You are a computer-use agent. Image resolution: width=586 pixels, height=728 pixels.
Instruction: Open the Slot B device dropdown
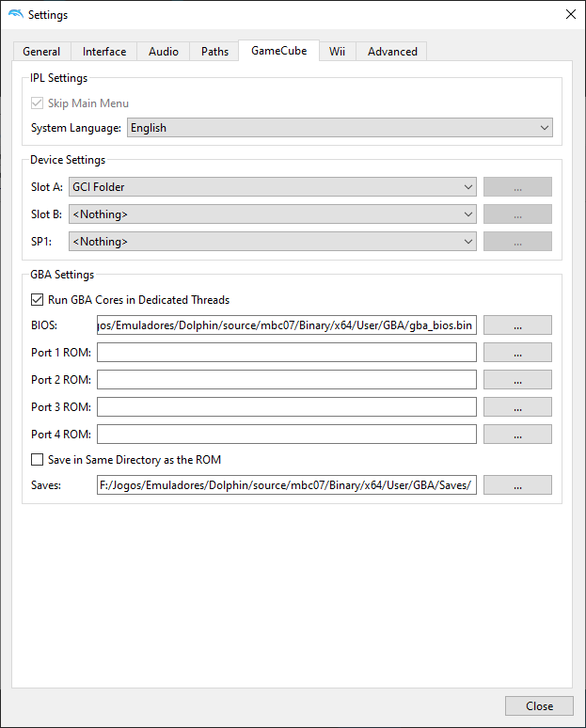(x=273, y=214)
